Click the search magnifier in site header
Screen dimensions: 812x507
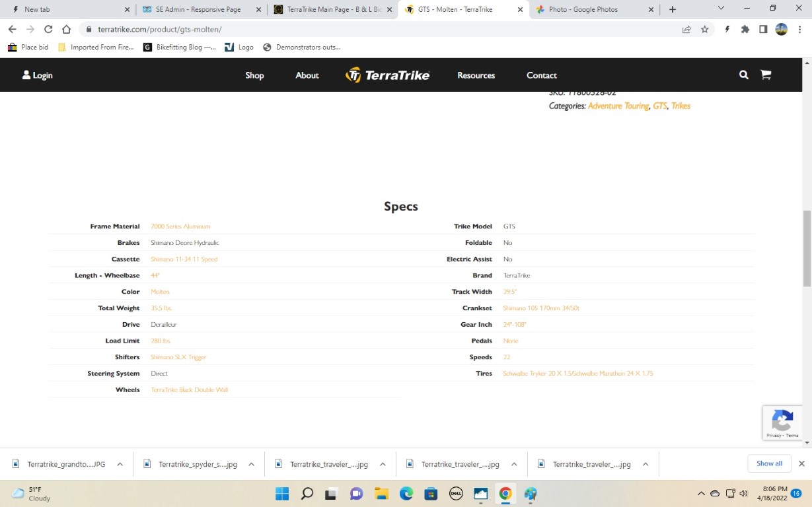(743, 75)
